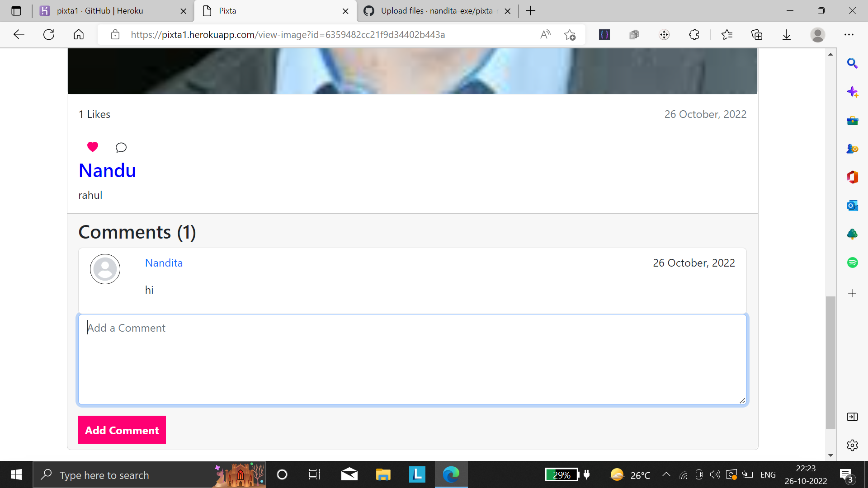Expand the hidden system tray icons

[x=666, y=474]
